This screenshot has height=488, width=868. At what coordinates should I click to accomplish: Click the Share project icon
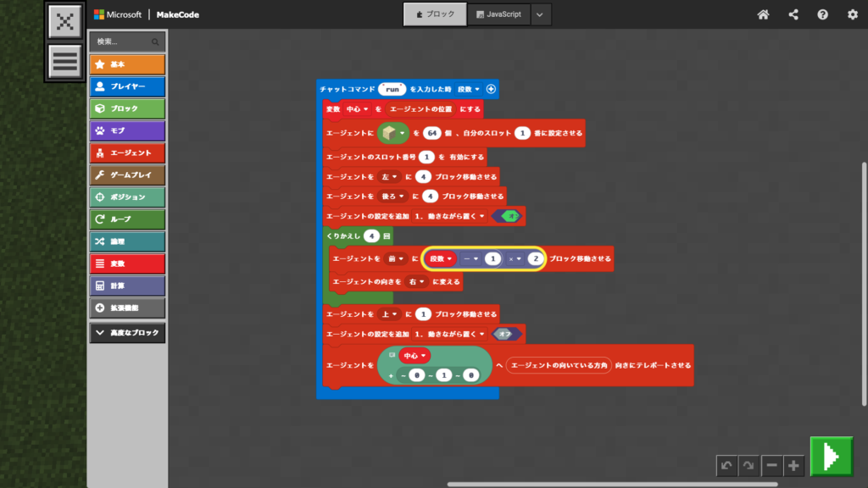tap(793, 14)
